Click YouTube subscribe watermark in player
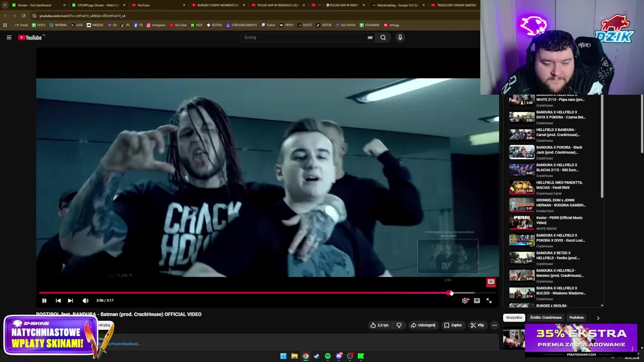 491,283
